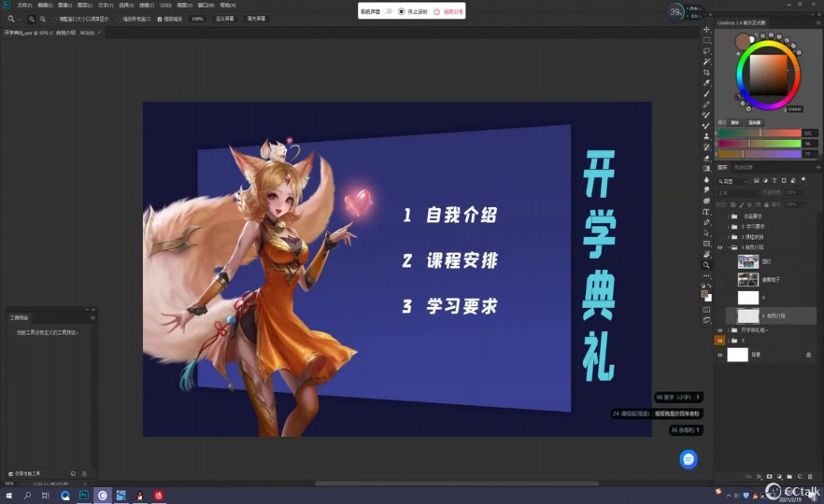Uncheck the 细微缩放 checkbox
Screen dimensions: 824x504
pyautogui.click(x=160, y=19)
